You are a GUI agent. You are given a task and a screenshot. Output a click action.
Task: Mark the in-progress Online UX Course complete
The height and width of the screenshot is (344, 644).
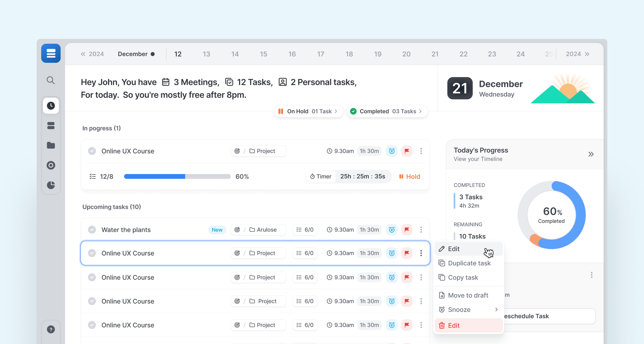(x=92, y=151)
